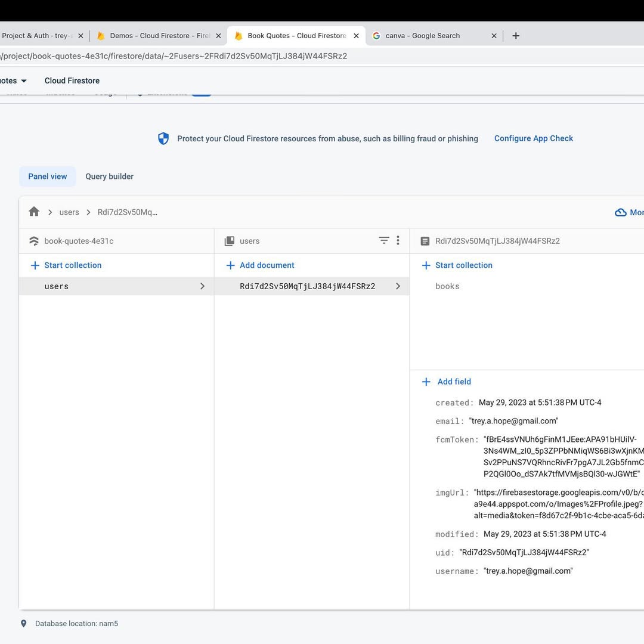
Task: Open a new browser tab
Action: pyautogui.click(x=516, y=36)
